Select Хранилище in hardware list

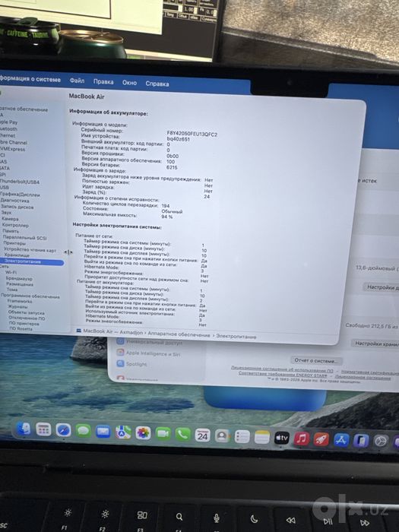coord(17,255)
